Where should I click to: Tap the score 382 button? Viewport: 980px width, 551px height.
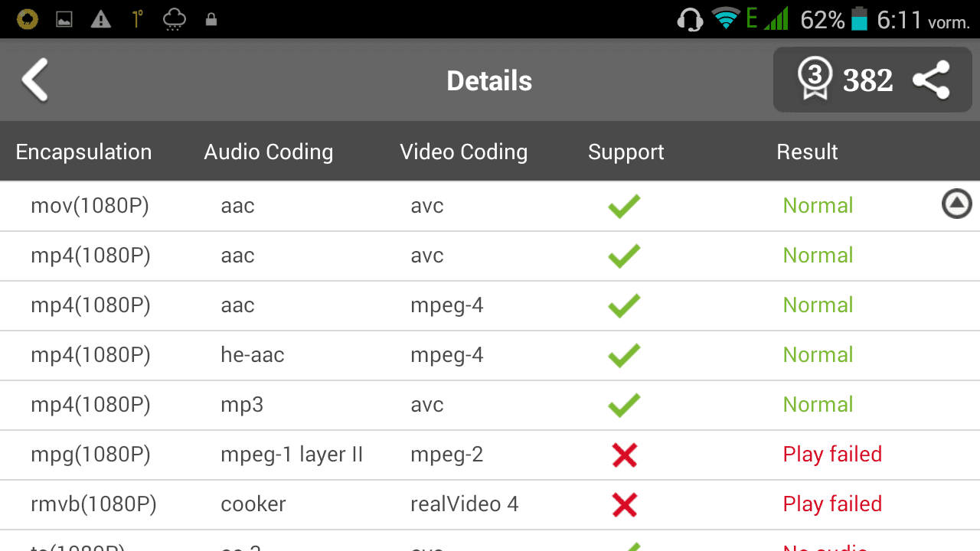tap(868, 80)
